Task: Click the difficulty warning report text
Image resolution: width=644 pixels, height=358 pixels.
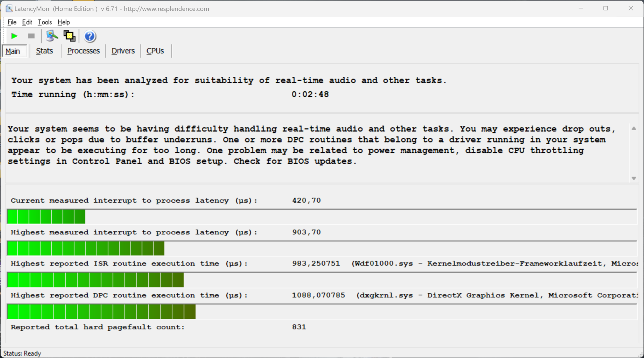Action: [x=312, y=145]
